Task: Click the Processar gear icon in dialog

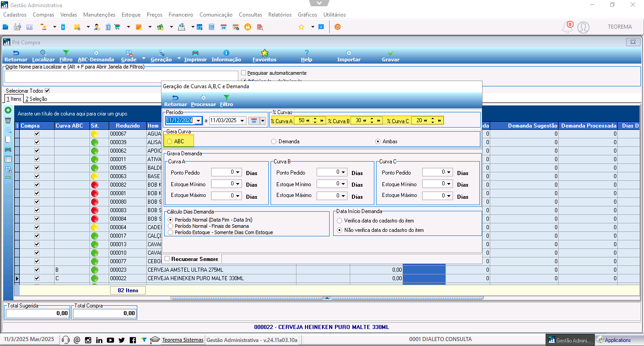Action: click(203, 98)
